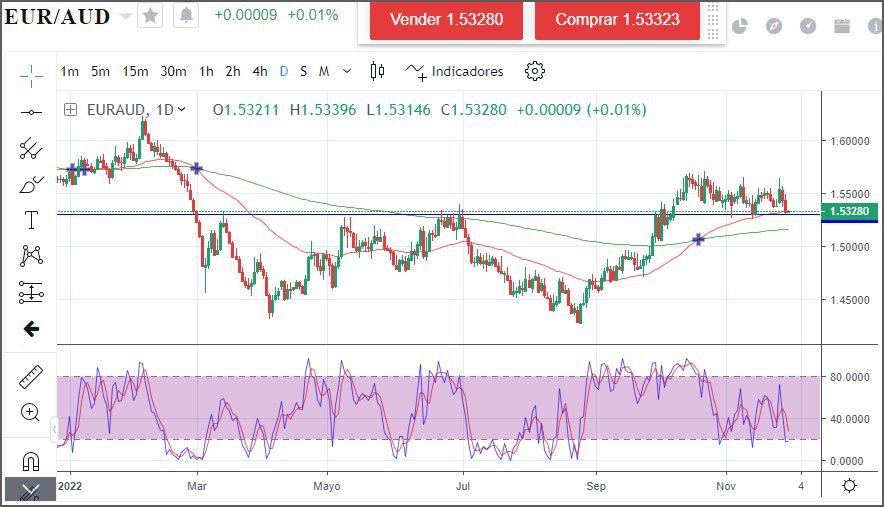884x507 pixels.
Task: Open the ruler measure tool
Action: coord(31,376)
